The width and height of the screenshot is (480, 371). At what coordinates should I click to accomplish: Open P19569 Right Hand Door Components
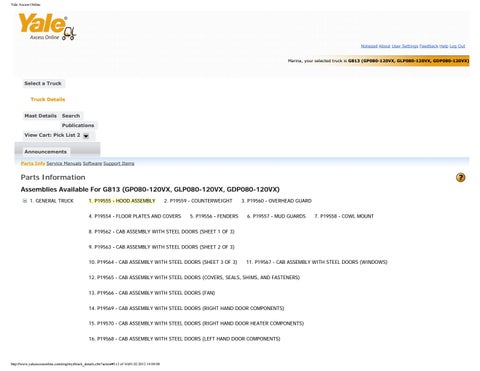(186, 308)
